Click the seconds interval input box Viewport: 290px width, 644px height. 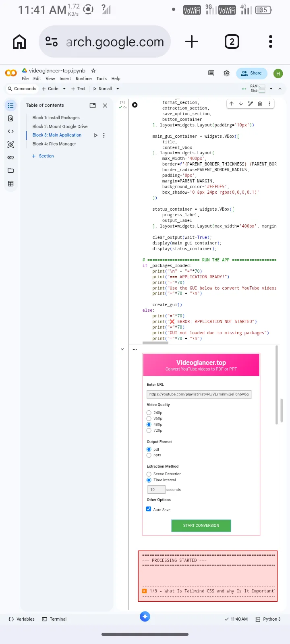[x=156, y=489]
